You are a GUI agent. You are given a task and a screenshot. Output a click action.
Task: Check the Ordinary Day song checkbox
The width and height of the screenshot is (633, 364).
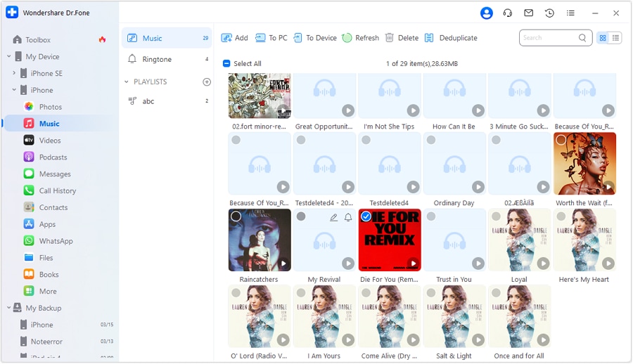tap(431, 140)
